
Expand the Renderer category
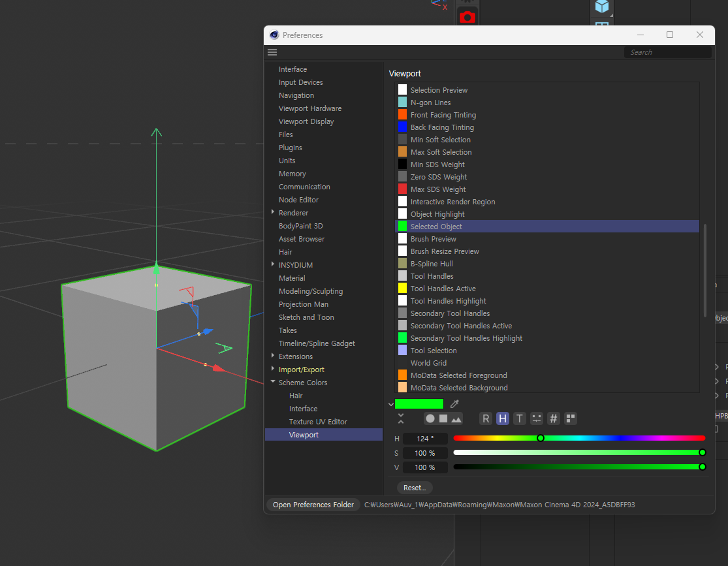(x=272, y=212)
